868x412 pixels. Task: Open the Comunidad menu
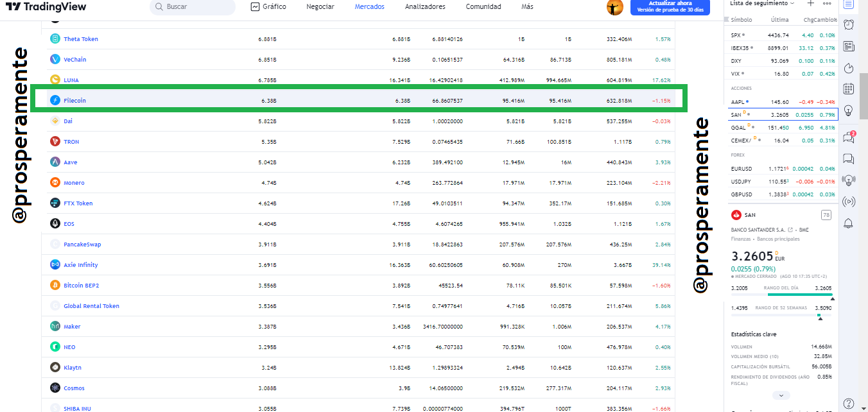click(483, 6)
